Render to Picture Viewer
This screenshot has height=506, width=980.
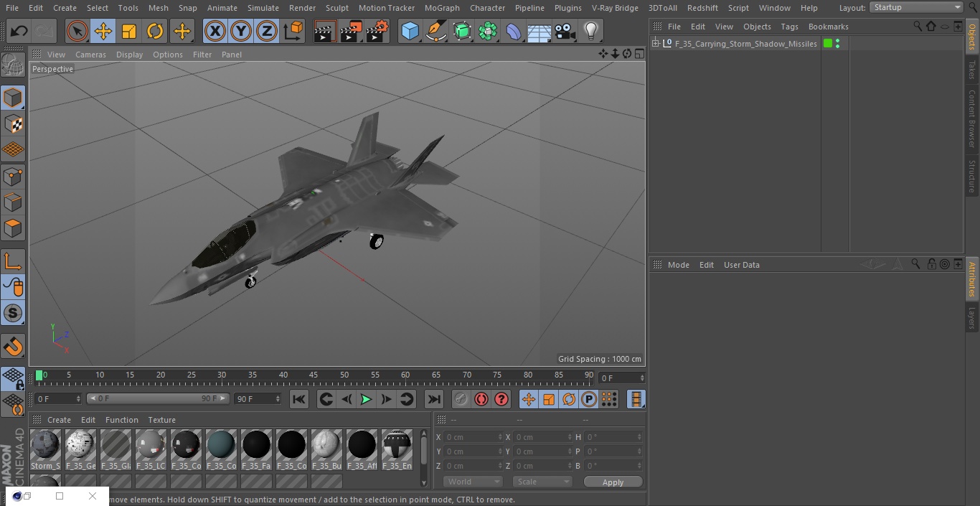pyautogui.click(x=351, y=31)
